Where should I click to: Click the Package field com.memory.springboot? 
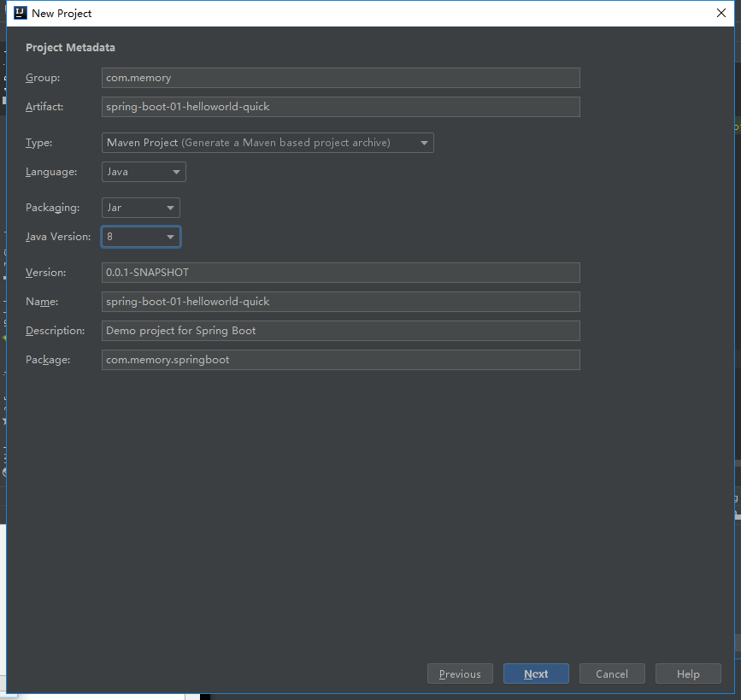pos(341,360)
